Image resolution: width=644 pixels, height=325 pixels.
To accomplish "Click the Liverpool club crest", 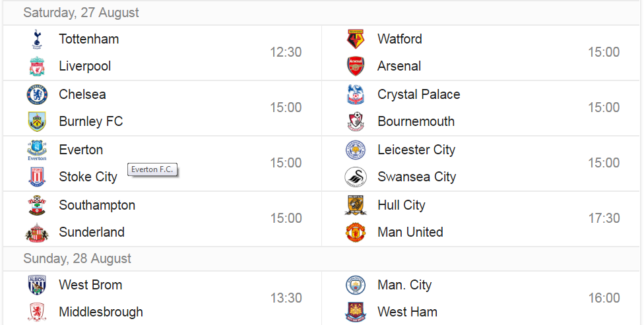I will coord(37,66).
